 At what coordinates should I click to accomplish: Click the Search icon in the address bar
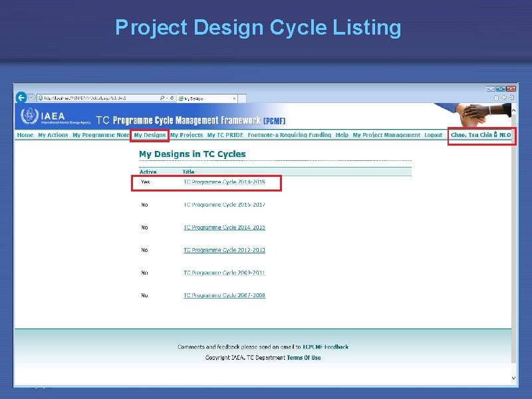[x=162, y=97]
